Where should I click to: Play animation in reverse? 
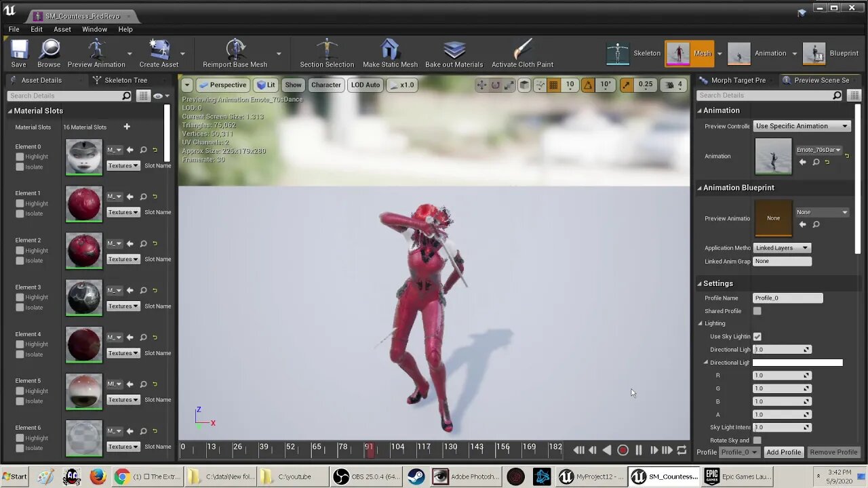(x=607, y=450)
